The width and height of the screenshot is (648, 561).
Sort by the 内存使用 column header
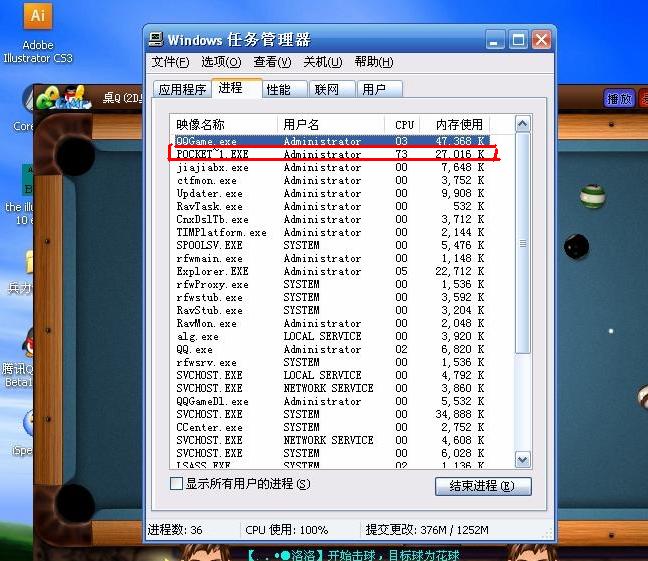[455, 124]
